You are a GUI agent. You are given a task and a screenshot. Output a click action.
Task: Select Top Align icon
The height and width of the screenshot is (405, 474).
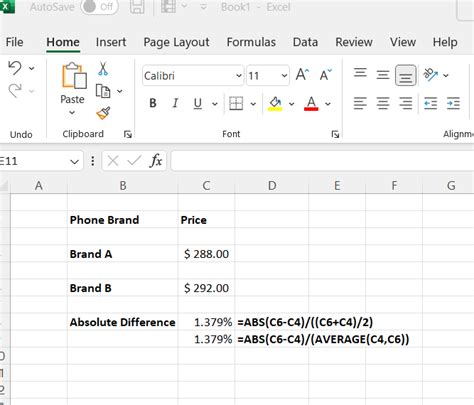tap(360, 73)
